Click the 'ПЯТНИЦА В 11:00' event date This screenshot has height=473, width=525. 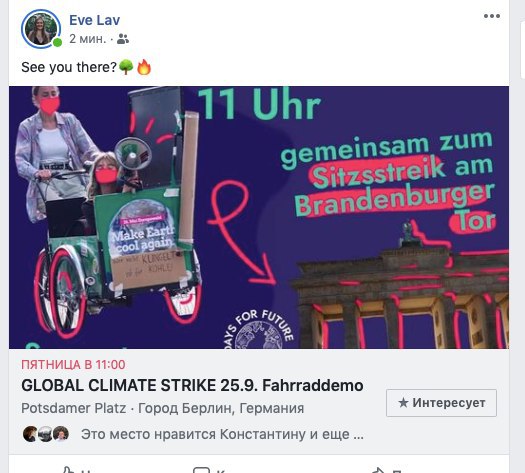tap(73, 365)
